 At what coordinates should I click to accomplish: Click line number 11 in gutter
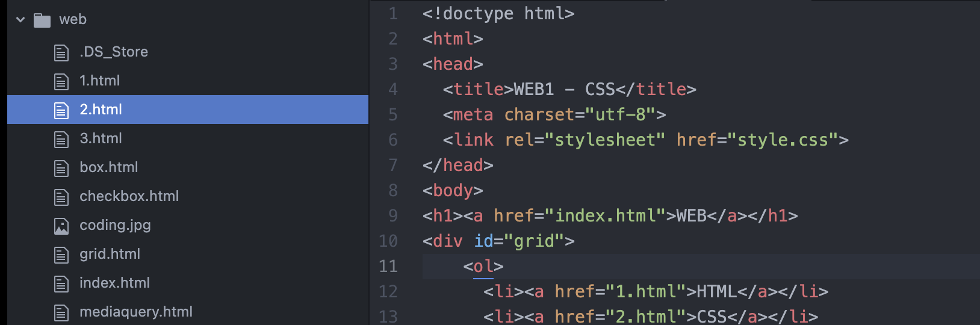point(388,266)
